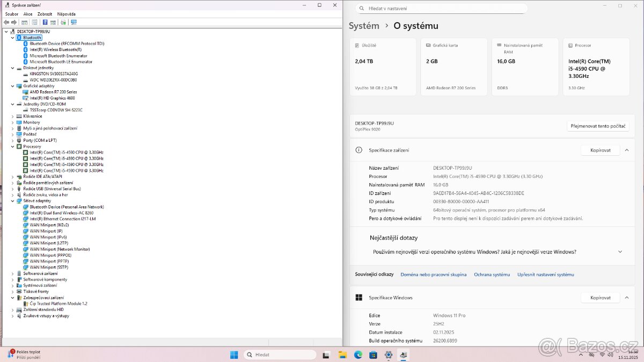The image size is (644, 362).
Task: Click the Help toolbar icon
Action: [x=46, y=22]
